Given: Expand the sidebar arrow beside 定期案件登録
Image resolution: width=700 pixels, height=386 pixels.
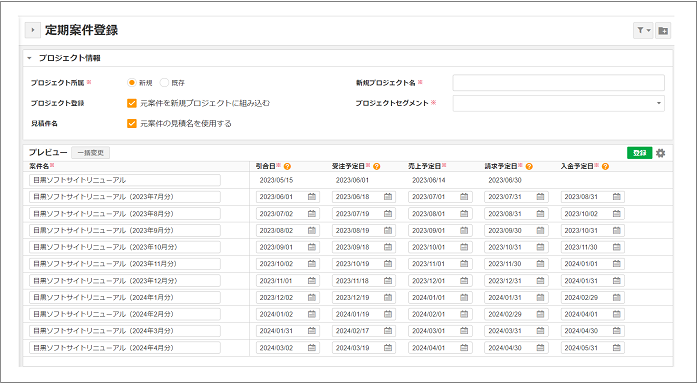Looking at the screenshot, I should coord(33,30).
